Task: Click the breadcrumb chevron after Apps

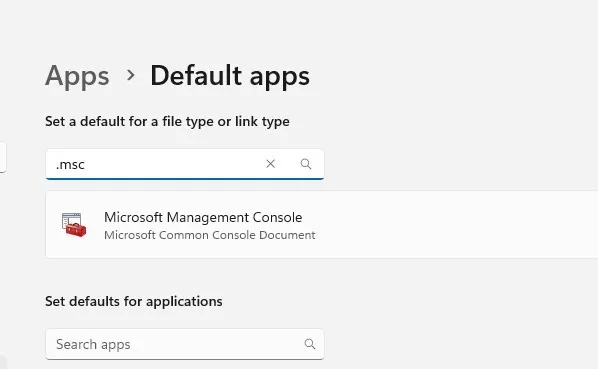Action: [x=130, y=75]
